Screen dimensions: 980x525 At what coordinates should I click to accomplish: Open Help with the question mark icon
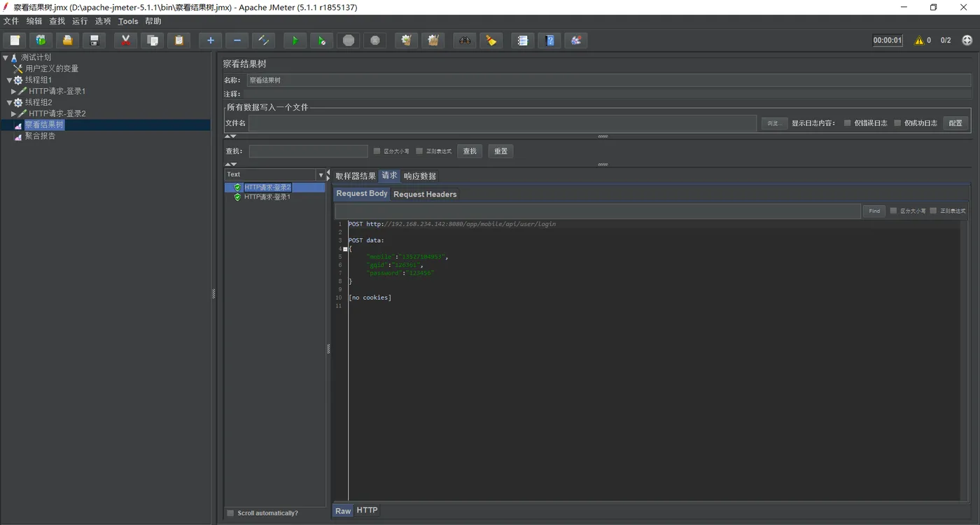coord(549,40)
